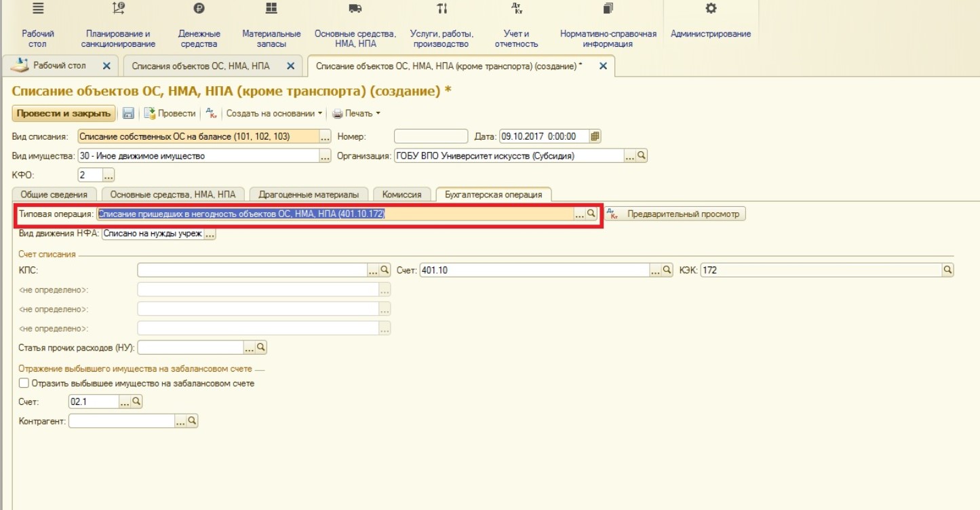Image resolution: width=980 pixels, height=510 pixels.
Task: Switch to Списания объектов ОС, НМА, НПА window tab
Action: click(x=201, y=66)
